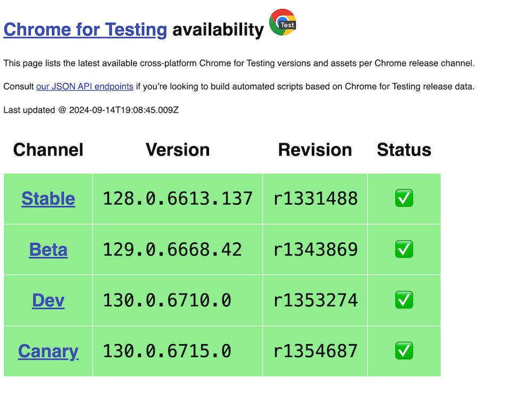The image size is (532, 401).
Task: Click the Version column header
Action: 178,150
